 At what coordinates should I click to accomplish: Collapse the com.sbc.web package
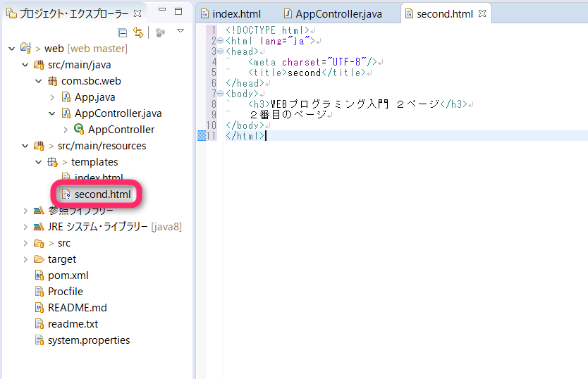(x=39, y=81)
